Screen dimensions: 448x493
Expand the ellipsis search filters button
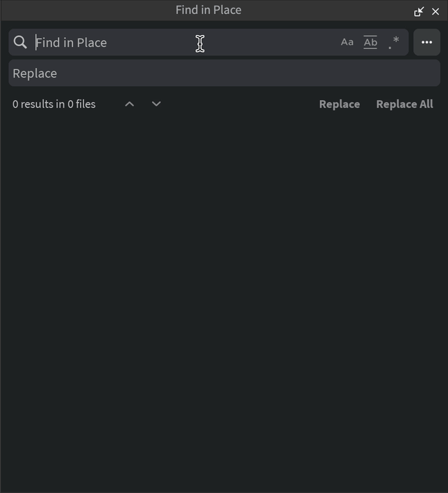(x=427, y=43)
